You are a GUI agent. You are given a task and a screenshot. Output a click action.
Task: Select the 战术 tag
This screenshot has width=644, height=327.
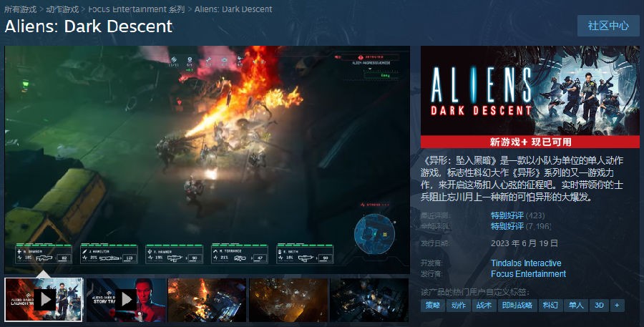click(484, 306)
